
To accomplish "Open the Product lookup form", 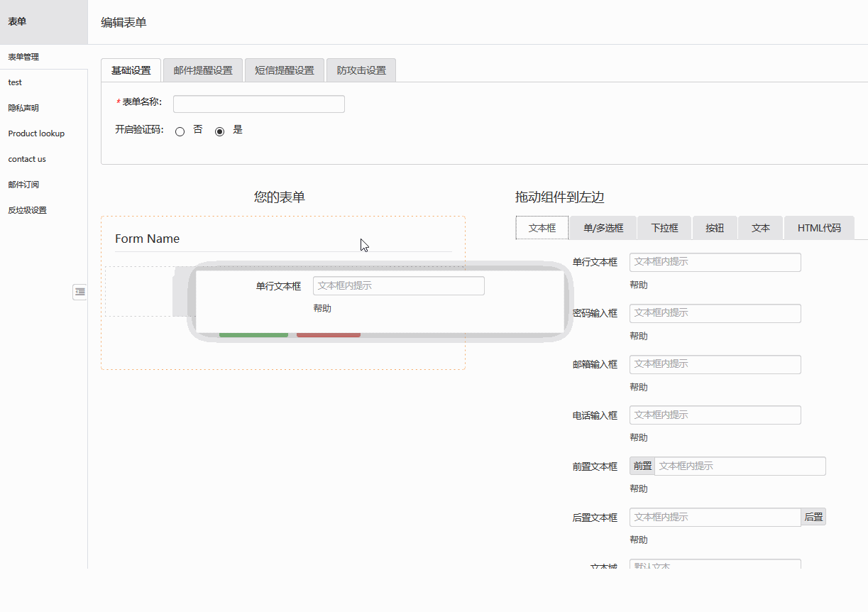I will [x=36, y=133].
